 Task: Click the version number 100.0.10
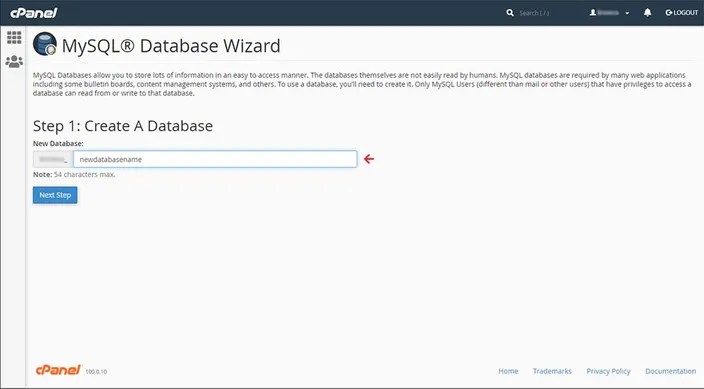(x=96, y=371)
